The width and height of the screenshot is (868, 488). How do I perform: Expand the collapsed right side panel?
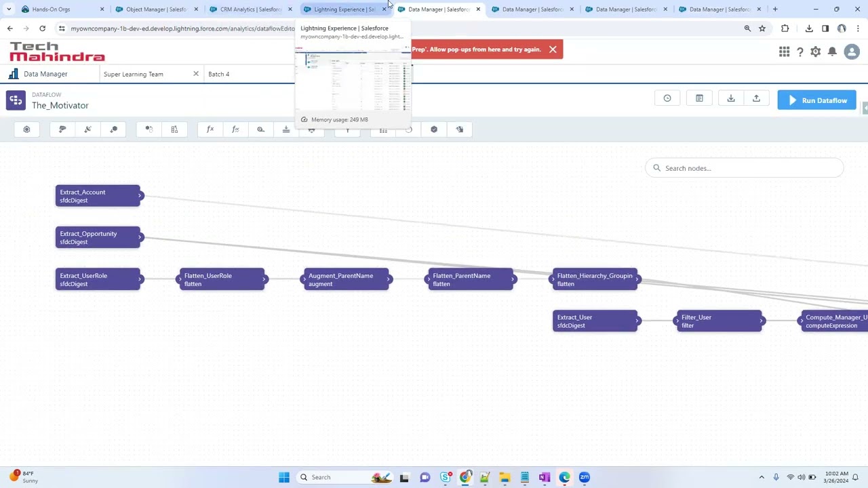[865, 108]
